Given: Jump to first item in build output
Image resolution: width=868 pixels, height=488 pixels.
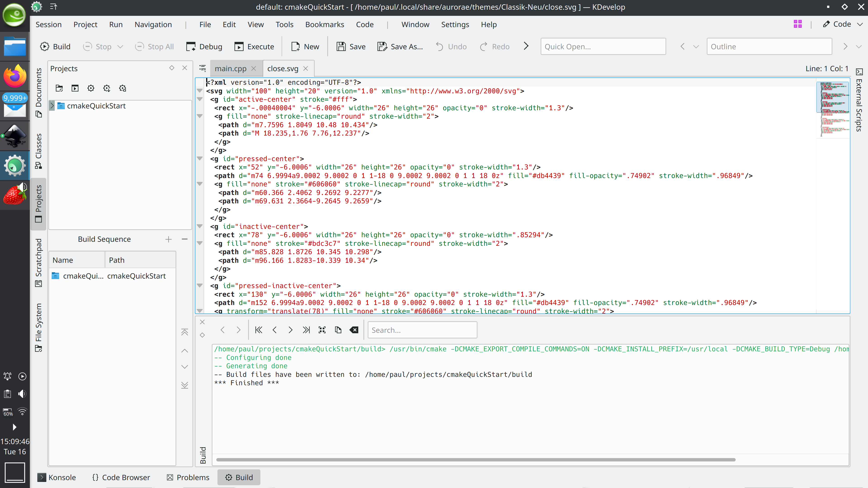Looking at the screenshot, I should (x=258, y=330).
